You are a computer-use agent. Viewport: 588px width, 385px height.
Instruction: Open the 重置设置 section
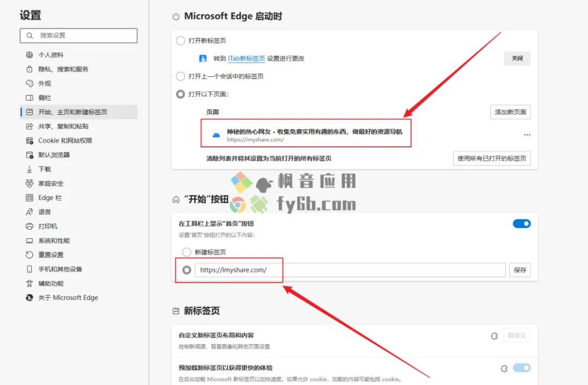click(79, 254)
